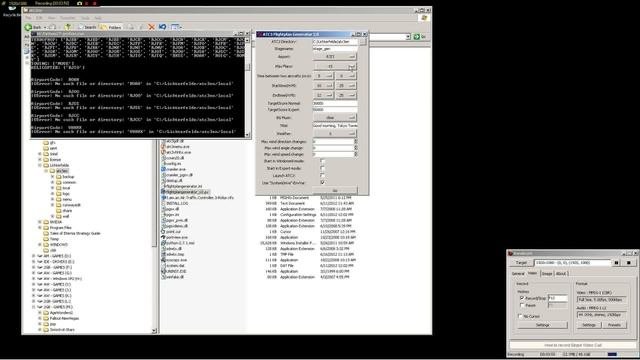The image size is (640, 360).
Task: Click the Go button in Flightplan Generator
Action: pyautogui.click(x=335, y=191)
